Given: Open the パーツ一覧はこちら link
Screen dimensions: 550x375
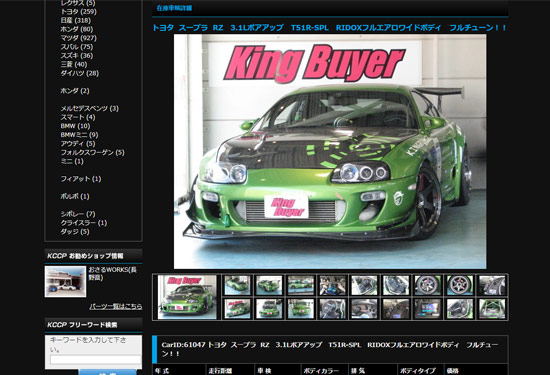Looking at the screenshot, I should point(116,307).
